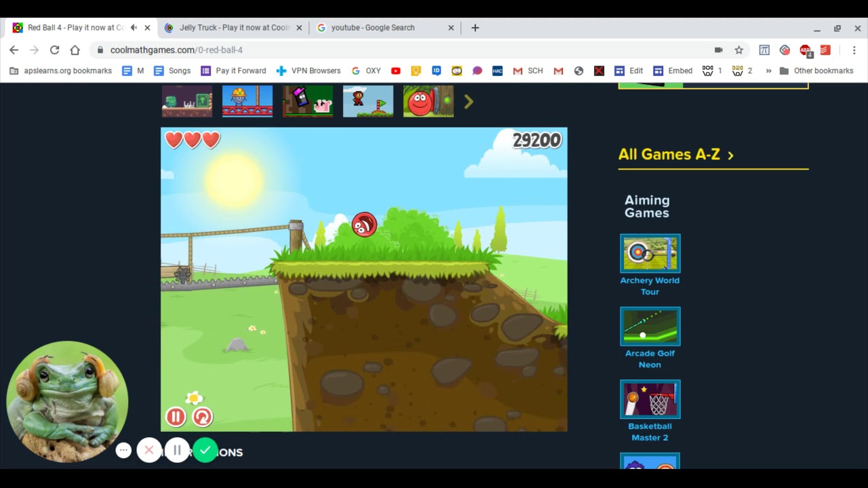Viewport: 868px width, 488px height.
Task: Switch to the Jelly Truck tab
Action: point(234,28)
